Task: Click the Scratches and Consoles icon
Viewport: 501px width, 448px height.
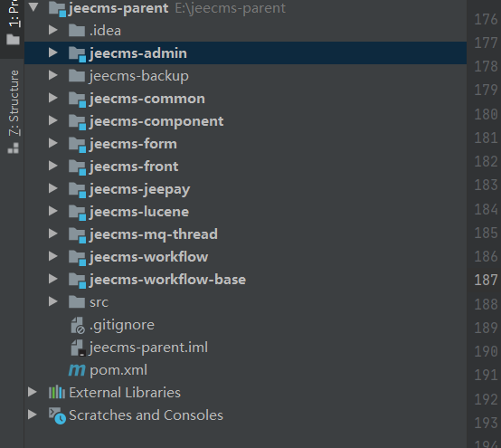Action: pos(57,415)
